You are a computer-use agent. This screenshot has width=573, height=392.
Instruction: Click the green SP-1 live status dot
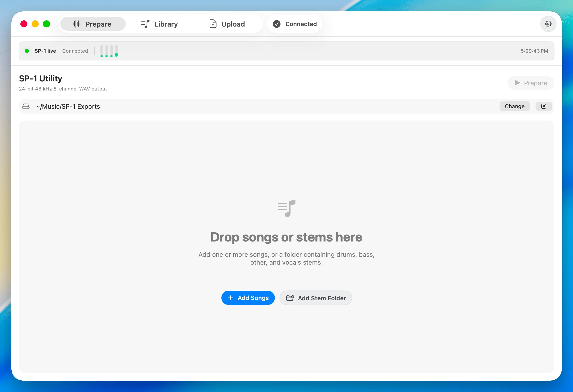[x=27, y=51]
